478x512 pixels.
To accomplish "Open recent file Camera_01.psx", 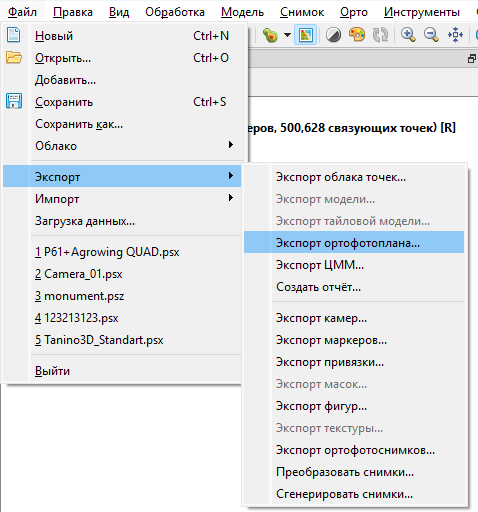I will pyautogui.click(x=122, y=274).
